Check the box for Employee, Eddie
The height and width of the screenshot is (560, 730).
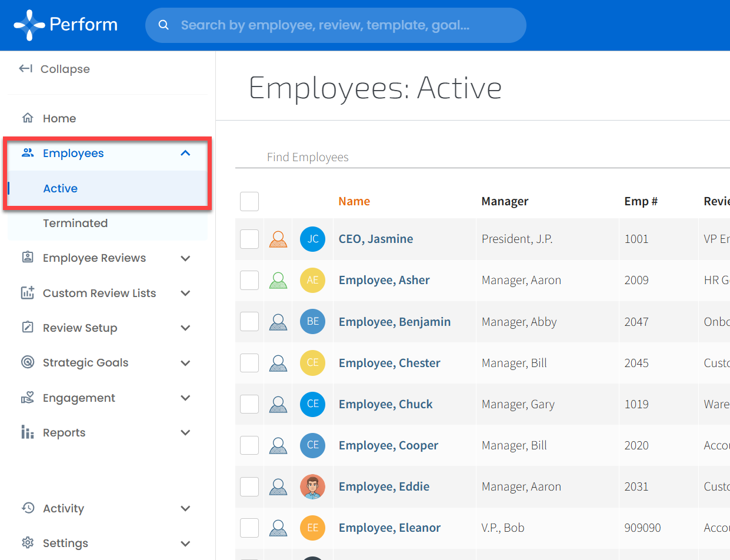pos(249,486)
